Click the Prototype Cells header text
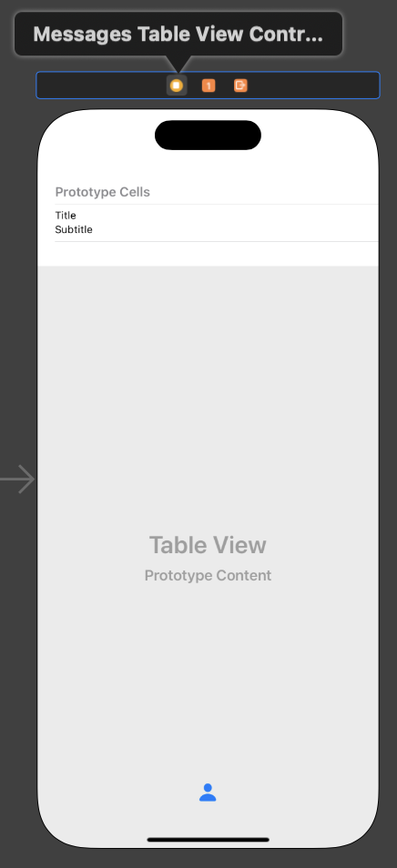 point(102,192)
